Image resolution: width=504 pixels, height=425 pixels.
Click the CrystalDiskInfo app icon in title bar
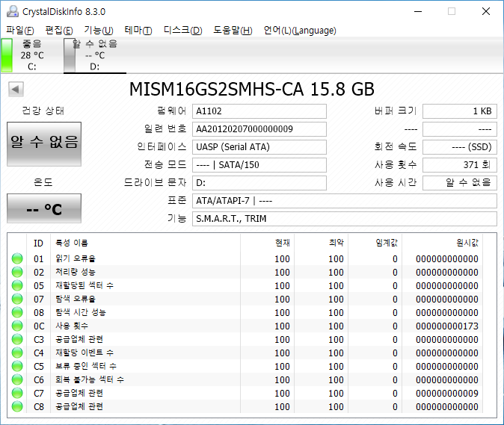(x=11, y=11)
